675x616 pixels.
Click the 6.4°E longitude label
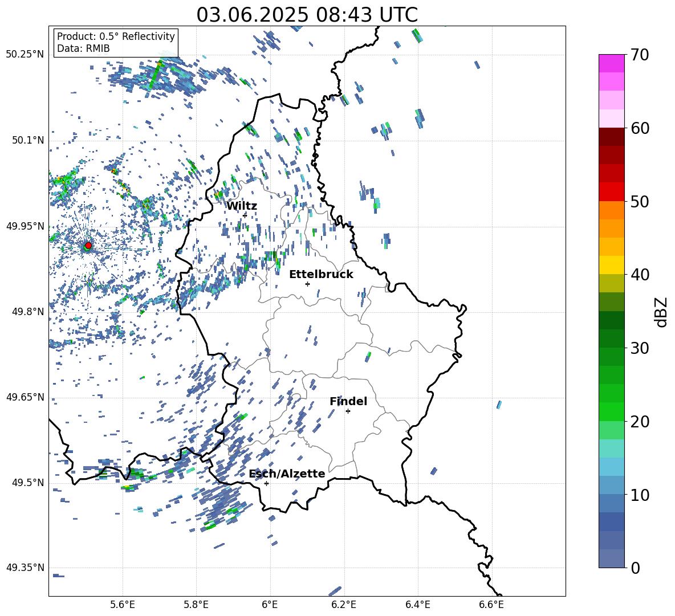pos(417,605)
